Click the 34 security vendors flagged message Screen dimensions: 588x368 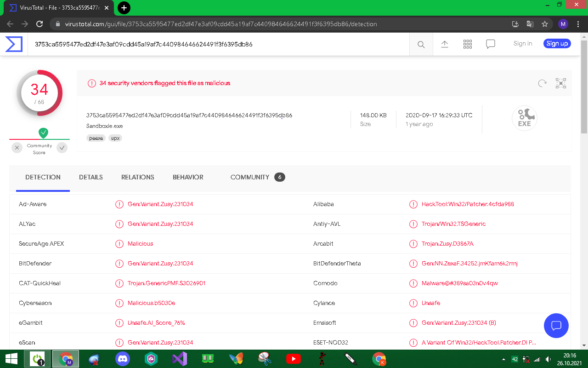tap(165, 83)
